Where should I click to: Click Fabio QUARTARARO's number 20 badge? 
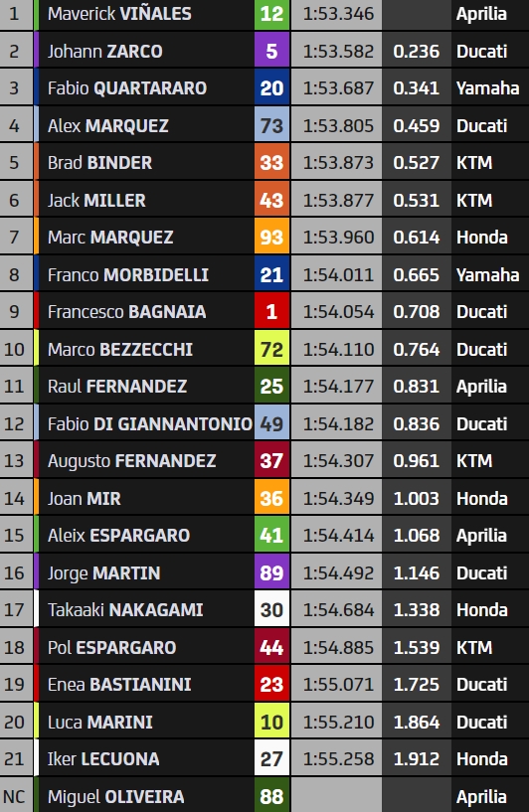(x=272, y=88)
